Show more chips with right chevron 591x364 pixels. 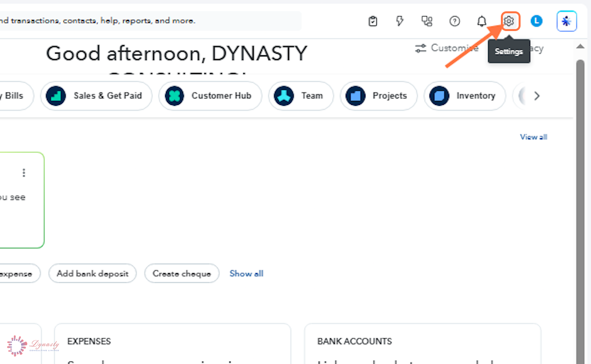[x=537, y=96]
